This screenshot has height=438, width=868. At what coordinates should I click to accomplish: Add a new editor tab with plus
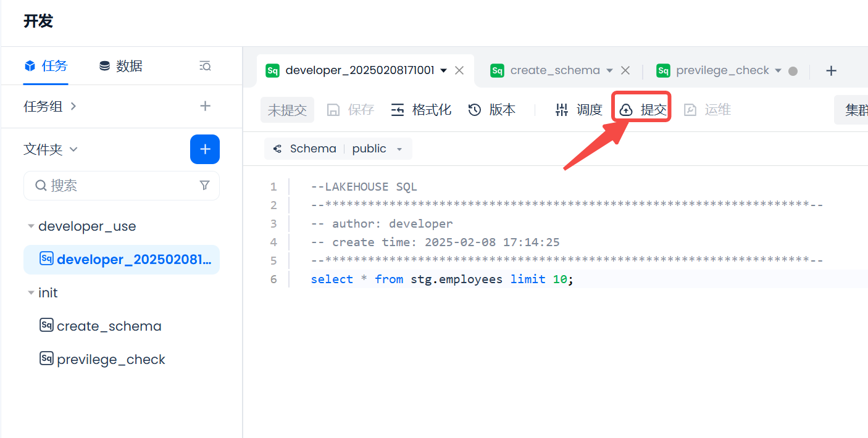point(831,71)
